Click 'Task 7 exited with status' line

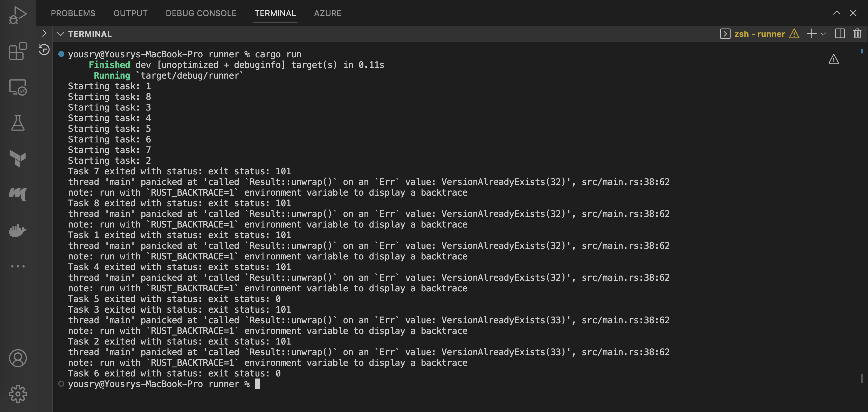click(179, 171)
